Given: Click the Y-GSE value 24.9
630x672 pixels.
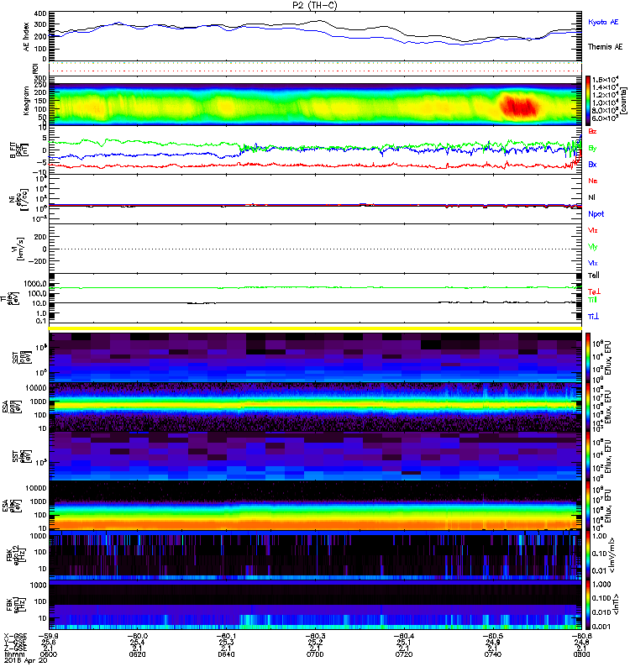Looking at the screenshot, I should [x=493, y=642].
